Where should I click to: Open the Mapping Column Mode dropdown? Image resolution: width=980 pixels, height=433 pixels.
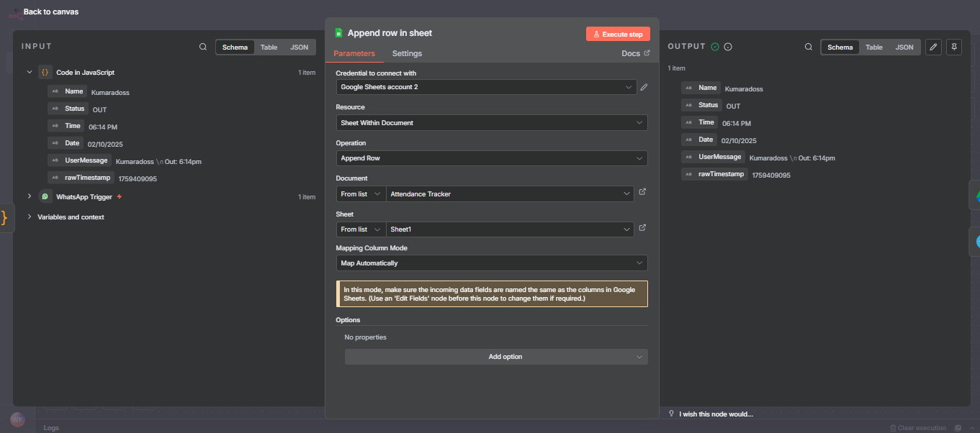click(492, 263)
